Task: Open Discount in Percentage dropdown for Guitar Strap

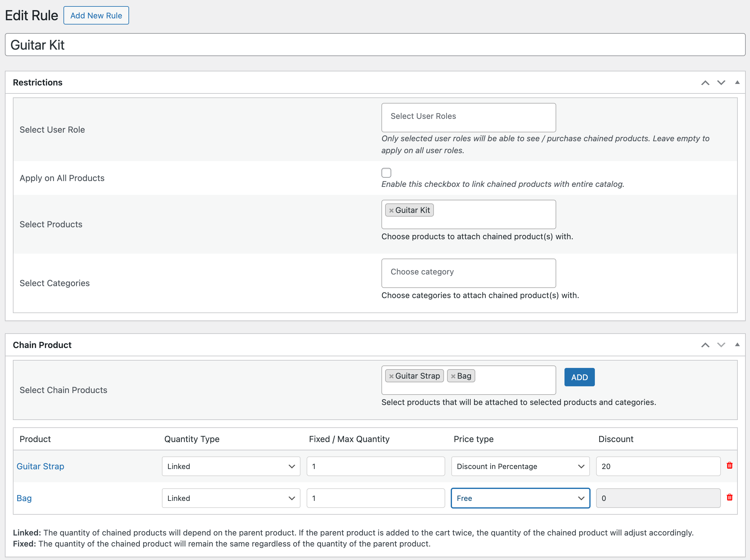Action: (520, 466)
